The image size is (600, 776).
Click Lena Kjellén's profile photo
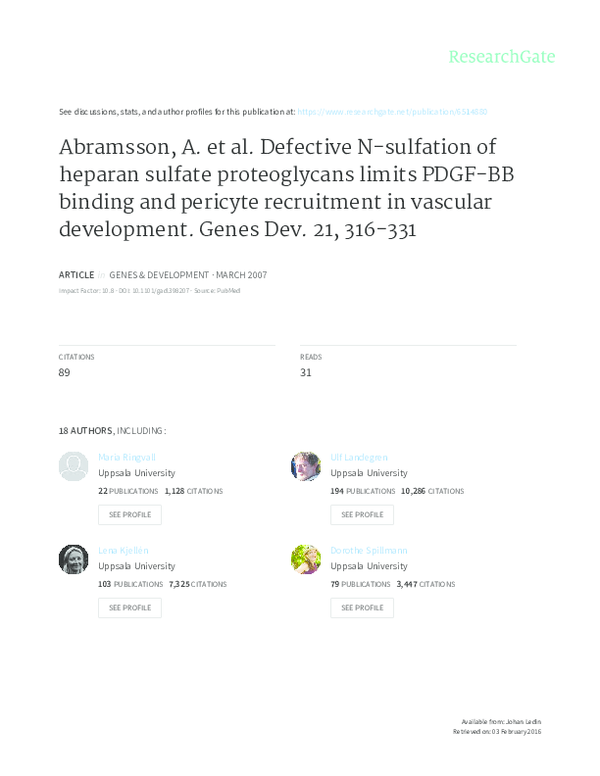coord(74,560)
